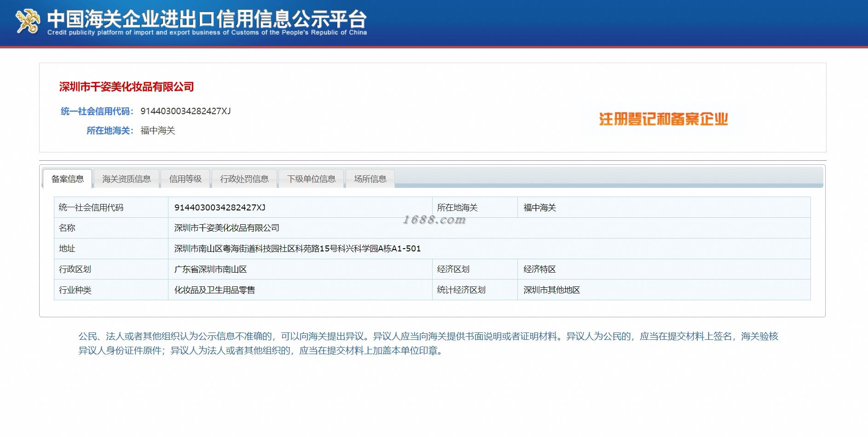Click the table label 所在地海关
The image size is (868, 437).
tap(457, 207)
